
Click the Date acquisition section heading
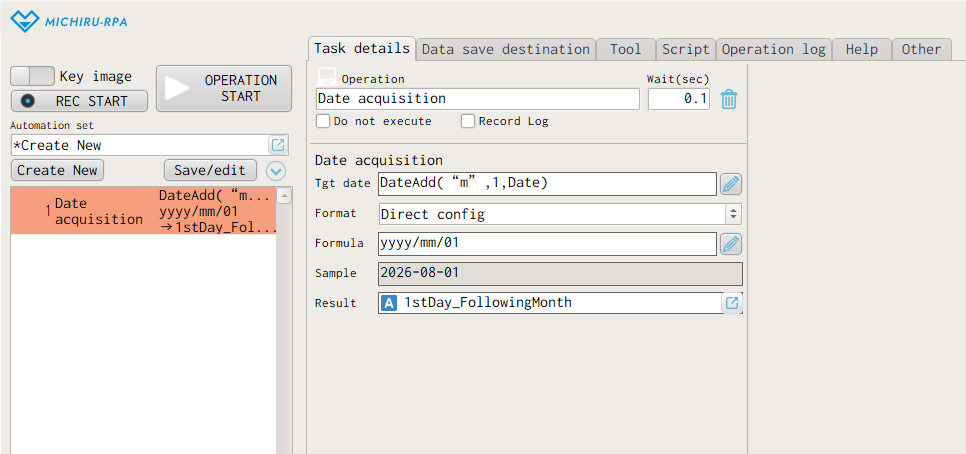(x=378, y=161)
